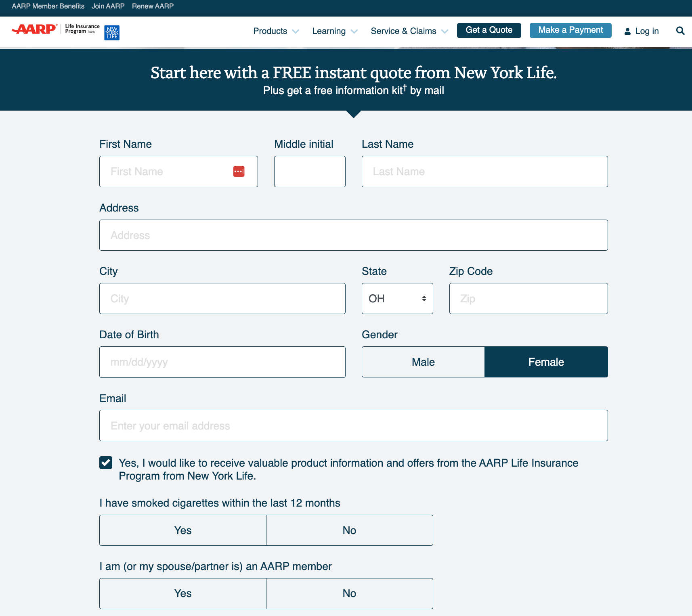The height and width of the screenshot is (616, 692).
Task: Open the Log in link
Action: [647, 31]
